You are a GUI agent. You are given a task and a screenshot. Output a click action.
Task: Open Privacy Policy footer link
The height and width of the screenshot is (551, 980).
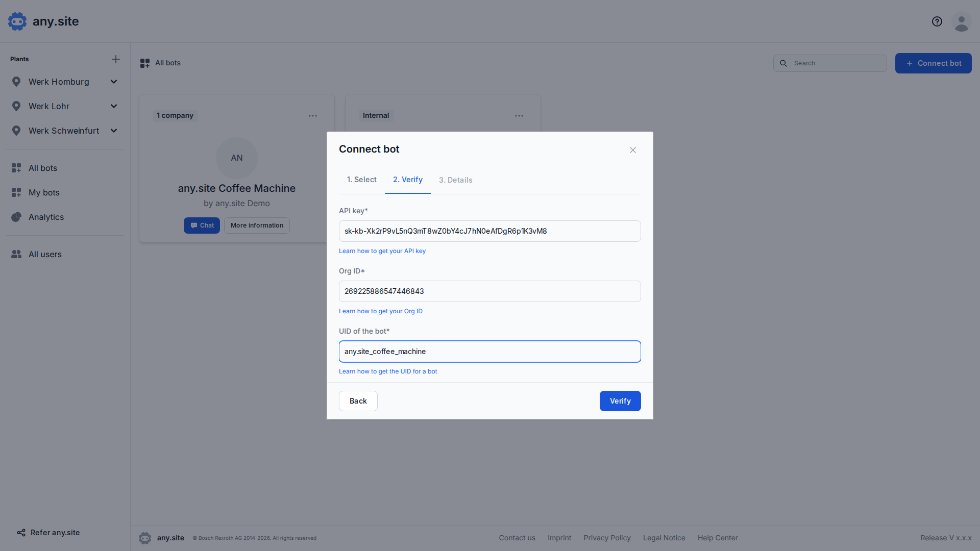click(607, 538)
